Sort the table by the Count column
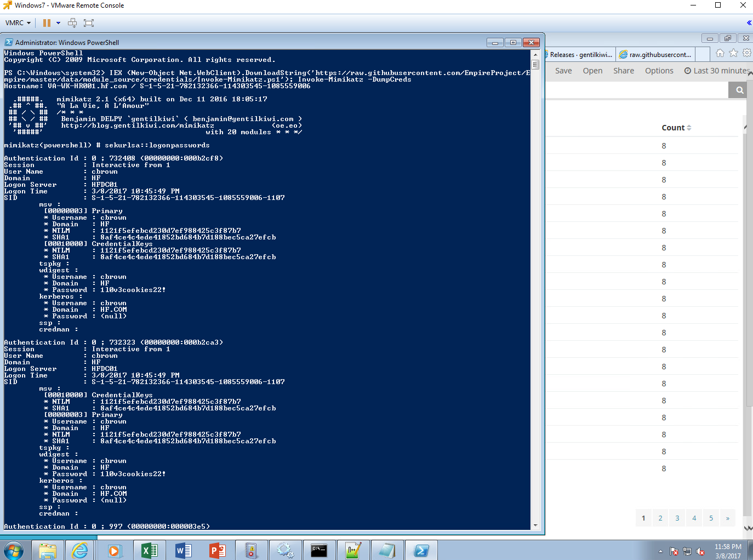 click(676, 128)
